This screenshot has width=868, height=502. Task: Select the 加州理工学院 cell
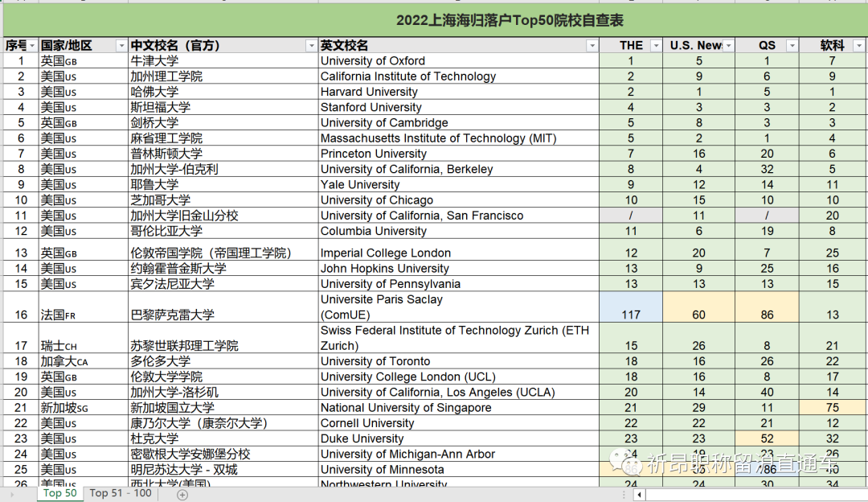(x=223, y=76)
